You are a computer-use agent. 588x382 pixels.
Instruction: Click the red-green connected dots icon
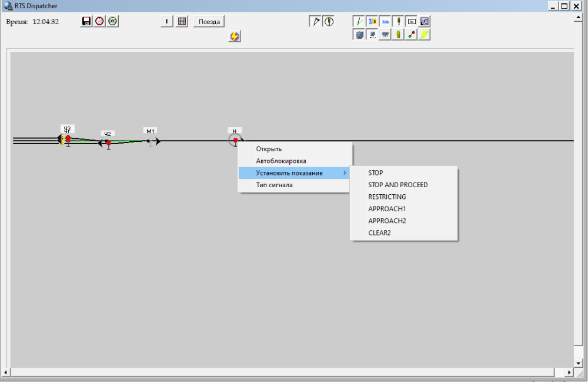(411, 35)
